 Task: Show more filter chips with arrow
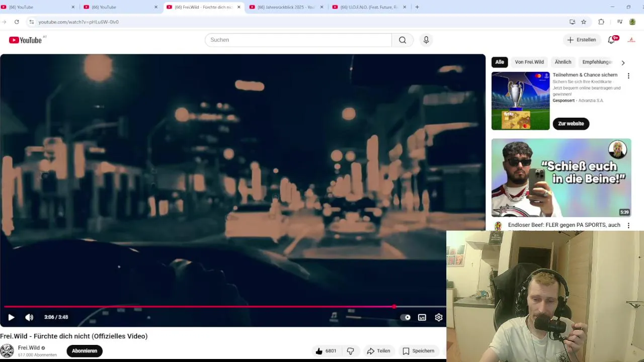[x=623, y=62]
